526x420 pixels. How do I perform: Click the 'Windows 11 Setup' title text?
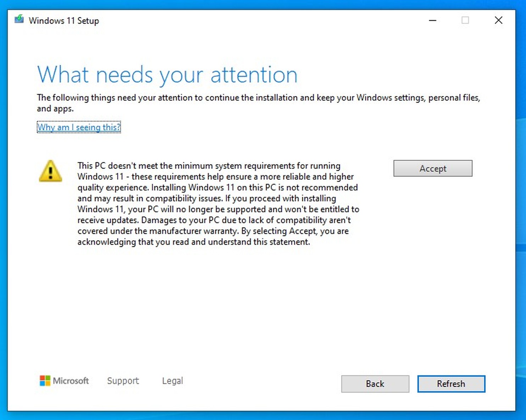(64, 21)
